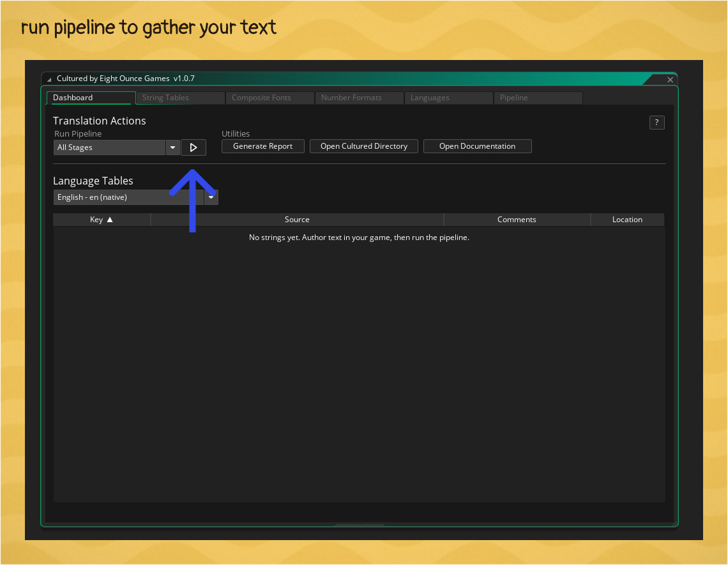The width and height of the screenshot is (728, 565).
Task: Click the Utilities label
Action: 236,133
